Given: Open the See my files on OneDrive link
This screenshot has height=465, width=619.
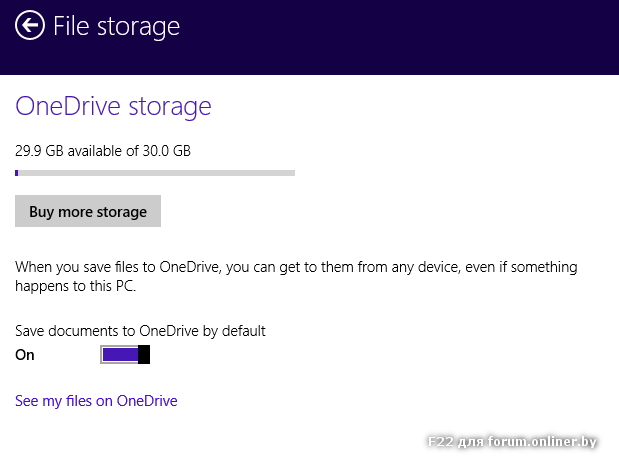Looking at the screenshot, I should [96, 401].
